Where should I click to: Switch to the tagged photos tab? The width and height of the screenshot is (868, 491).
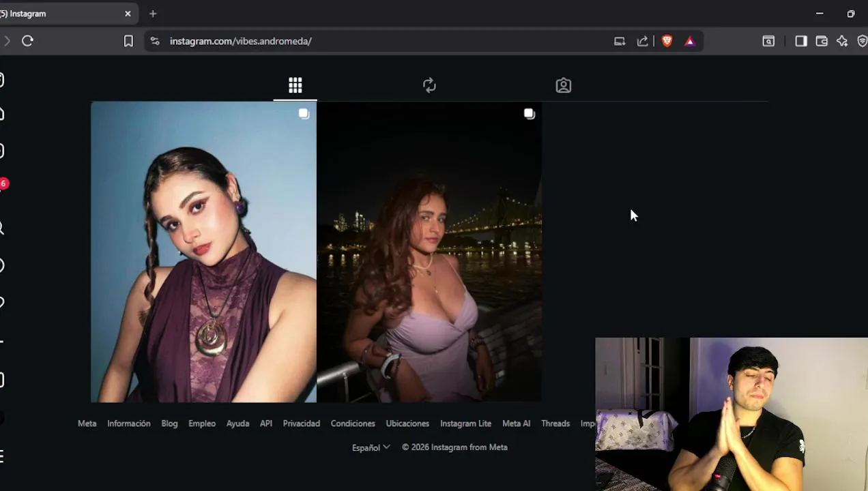pyautogui.click(x=563, y=85)
